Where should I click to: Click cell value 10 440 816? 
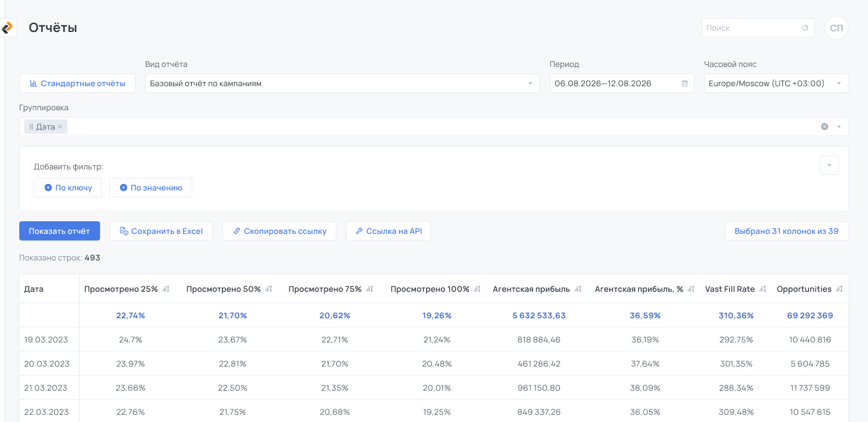click(810, 339)
